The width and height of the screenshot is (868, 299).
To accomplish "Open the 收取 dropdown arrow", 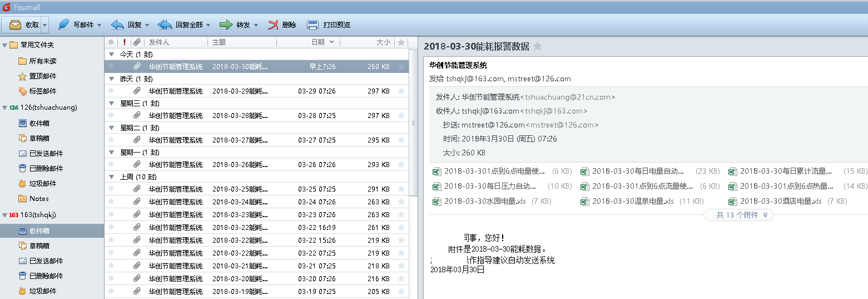I will tap(45, 25).
